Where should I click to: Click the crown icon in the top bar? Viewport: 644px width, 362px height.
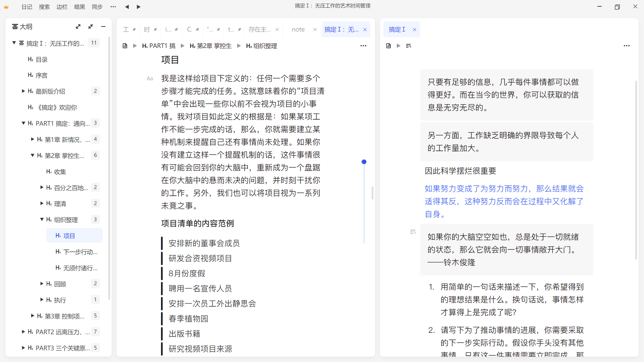click(x=6, y=7)
